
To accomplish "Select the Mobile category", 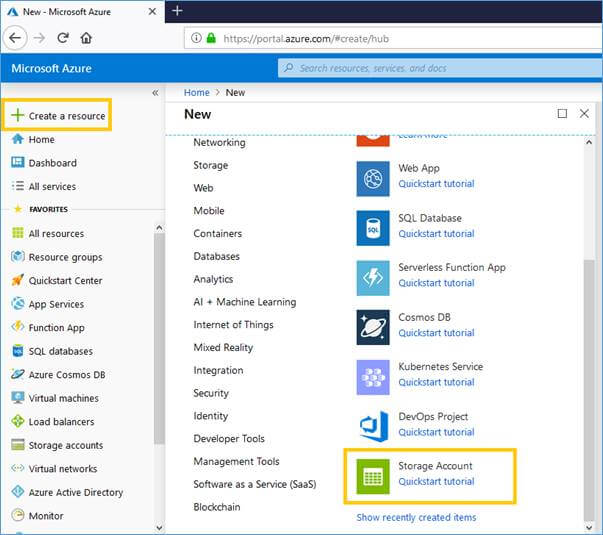I will coord(209,210).
